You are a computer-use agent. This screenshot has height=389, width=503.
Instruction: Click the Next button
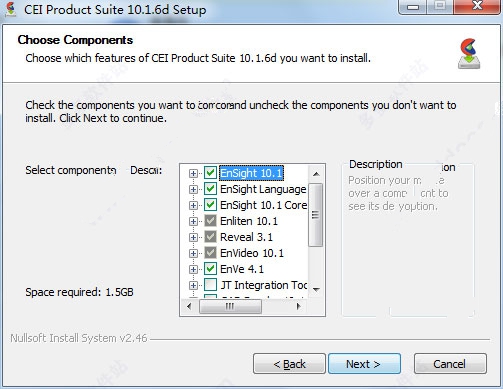point(364,364)
